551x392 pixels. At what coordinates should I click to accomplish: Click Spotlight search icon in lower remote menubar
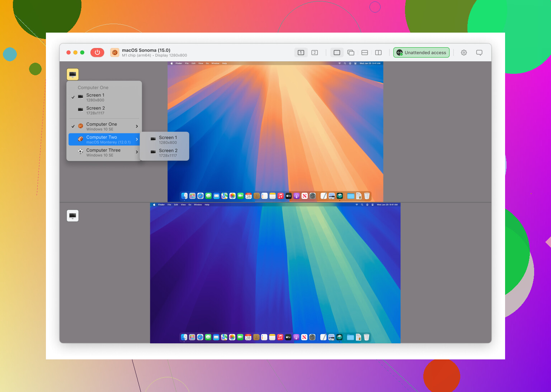click(362, 205)
